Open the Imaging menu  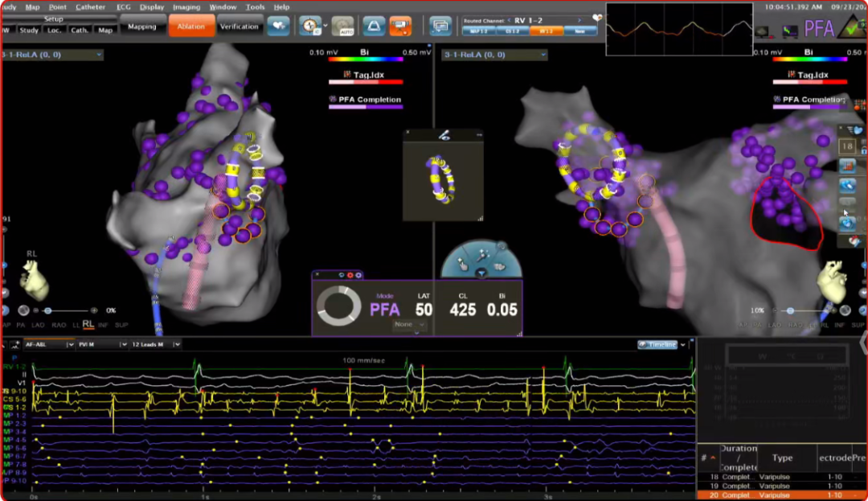click(x=186, y=6)
